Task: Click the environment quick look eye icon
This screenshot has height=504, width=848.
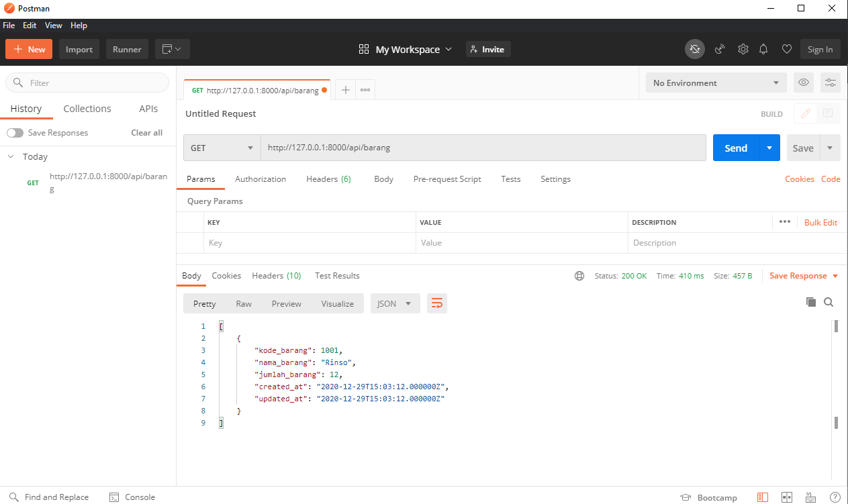Action: coord(803,83)
